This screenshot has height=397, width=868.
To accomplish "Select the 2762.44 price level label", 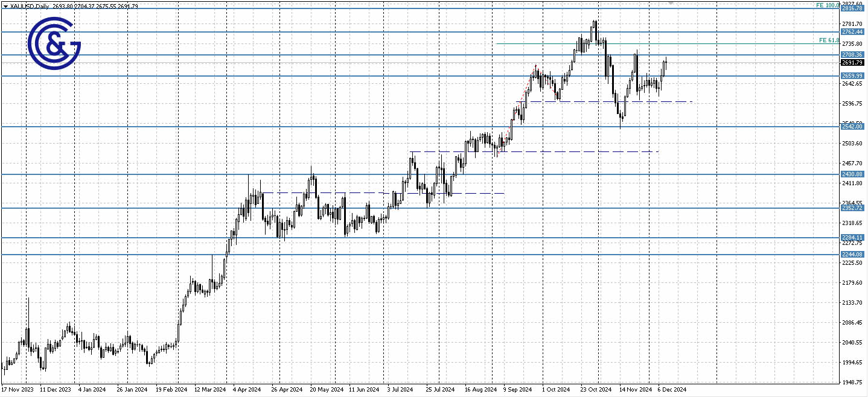I will (x=853, y=30).
